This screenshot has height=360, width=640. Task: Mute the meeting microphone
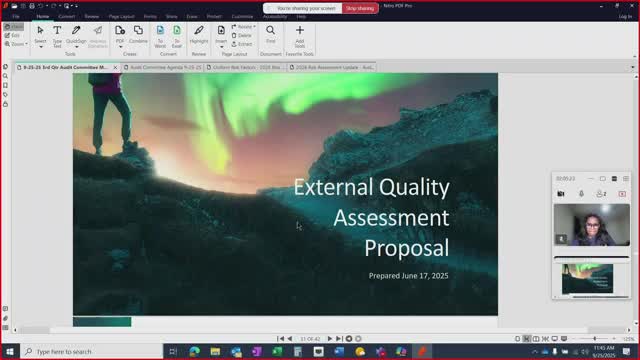[x=581, y=194]
